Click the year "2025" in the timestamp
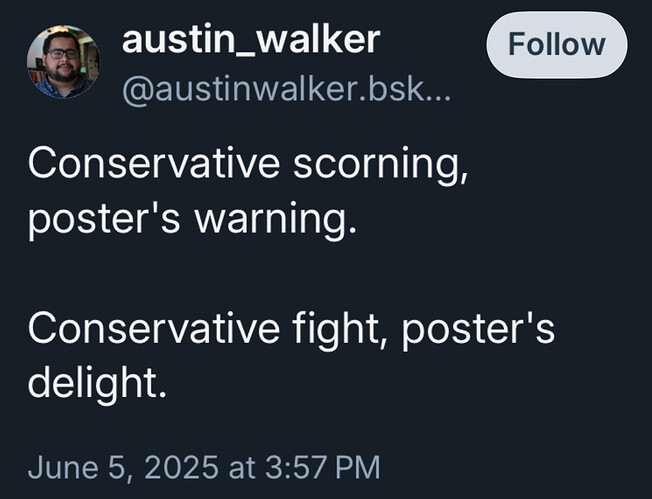The width and height of the screenshot is (652, 499). (x=181, y=467)
